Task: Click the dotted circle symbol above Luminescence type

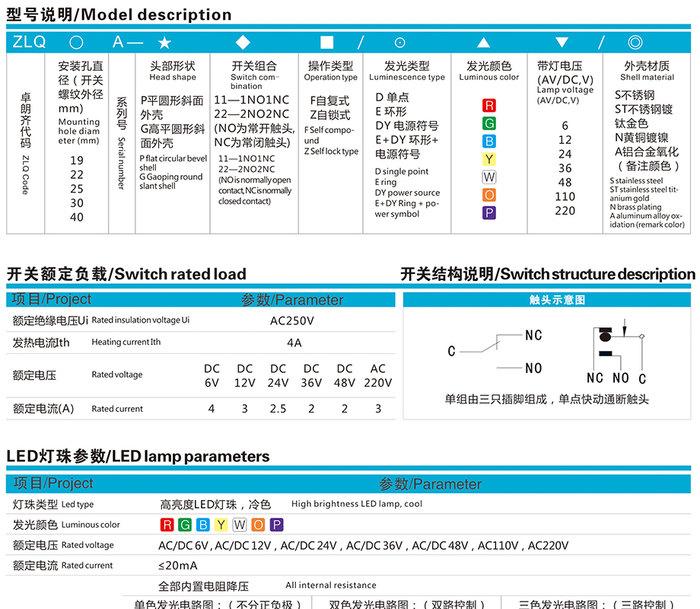Action: [x=400, y=43]
